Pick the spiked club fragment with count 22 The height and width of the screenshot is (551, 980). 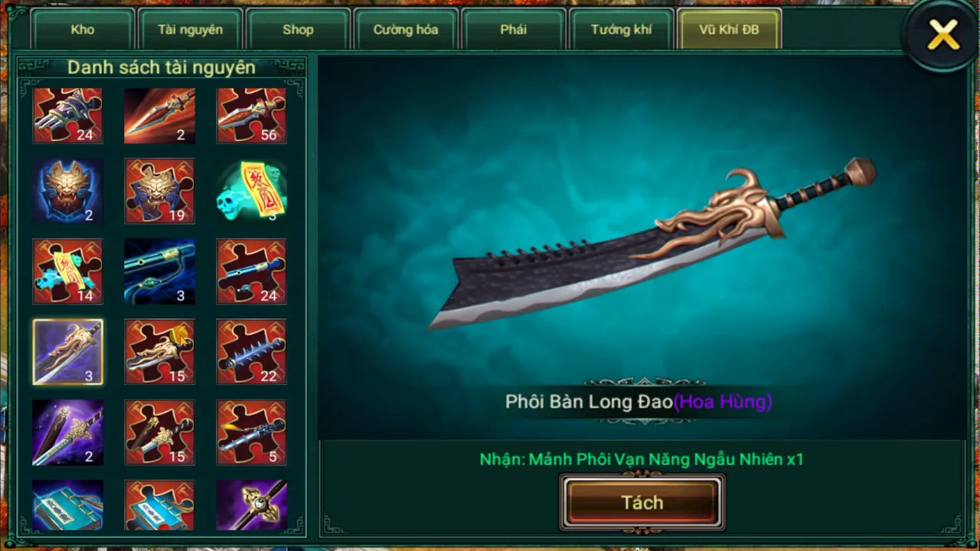coord(251,352)
